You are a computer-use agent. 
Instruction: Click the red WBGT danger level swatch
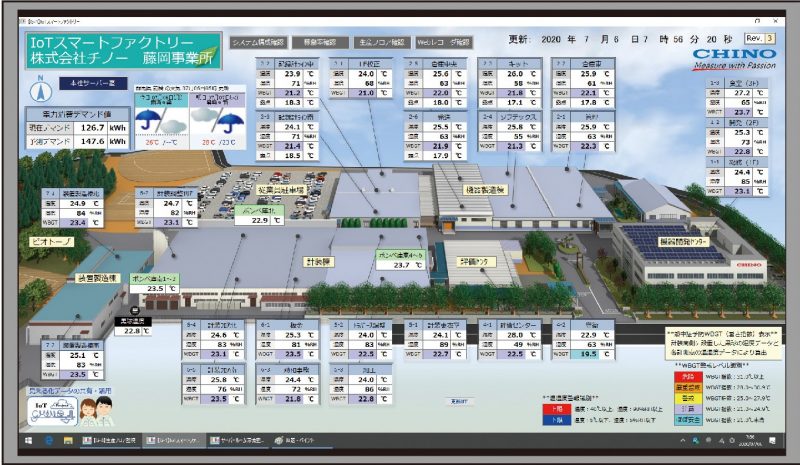(688, 377)
